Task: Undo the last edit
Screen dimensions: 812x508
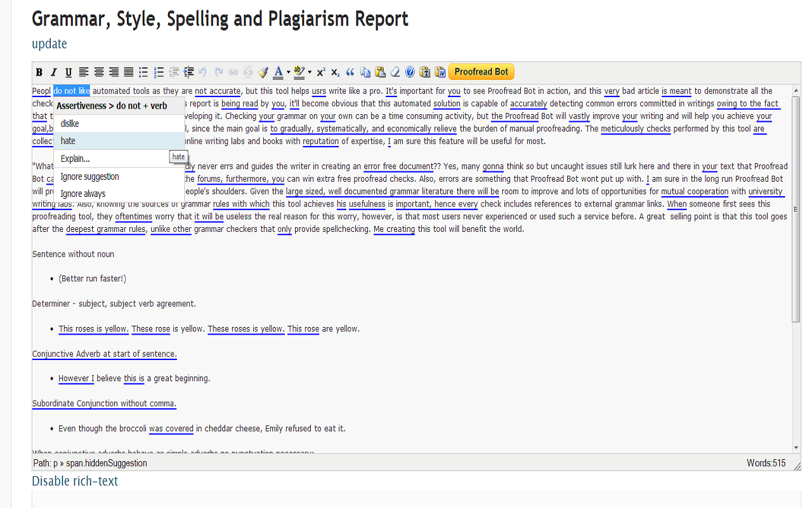Action: coord(202,72)
